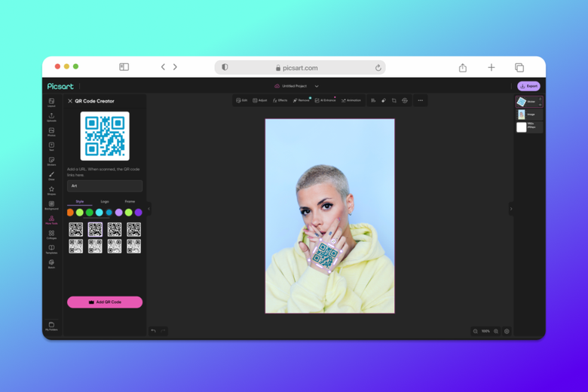The height and width of the screenshot is (392, 588).
Task: Select the Sticker layer
Action: tap(528, 102)
